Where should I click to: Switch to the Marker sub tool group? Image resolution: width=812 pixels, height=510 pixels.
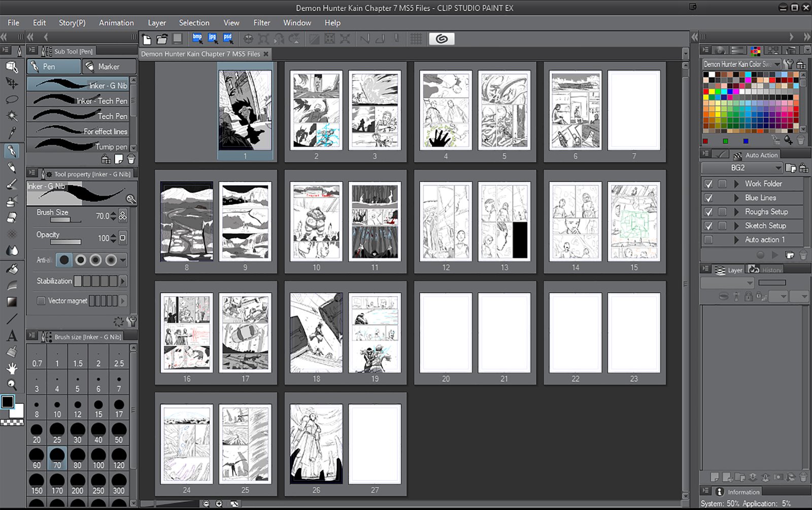109,67
